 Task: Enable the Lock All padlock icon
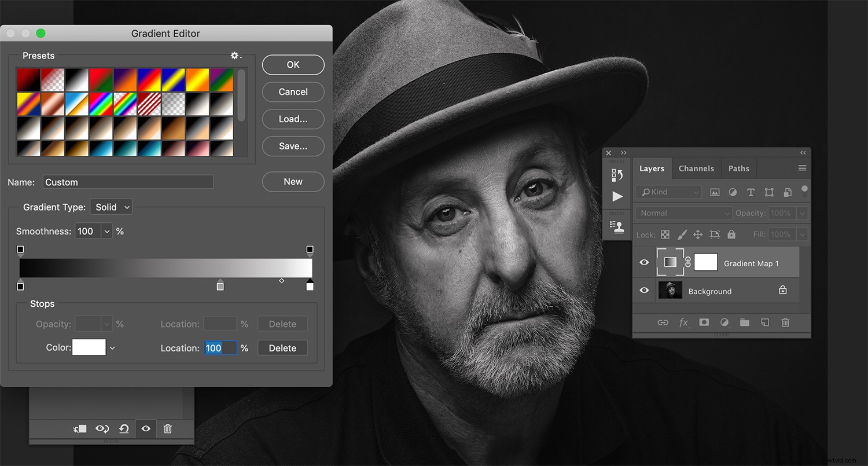731,234
